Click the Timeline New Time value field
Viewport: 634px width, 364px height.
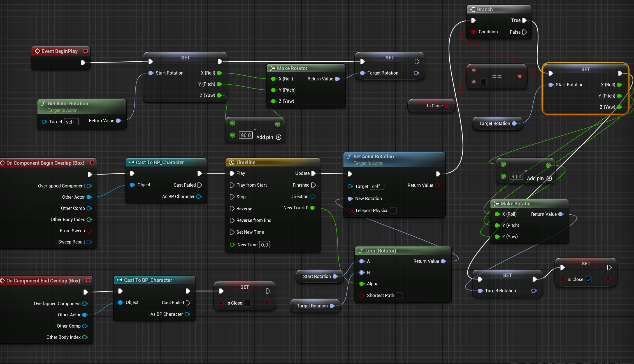click(x=264, y=245)
